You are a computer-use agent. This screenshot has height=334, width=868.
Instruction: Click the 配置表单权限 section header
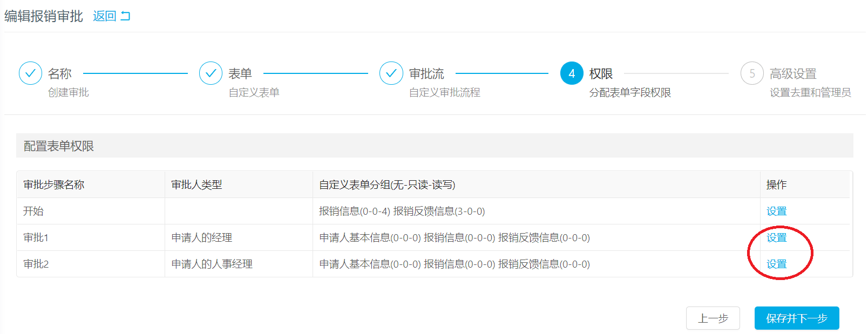[59, 146]
